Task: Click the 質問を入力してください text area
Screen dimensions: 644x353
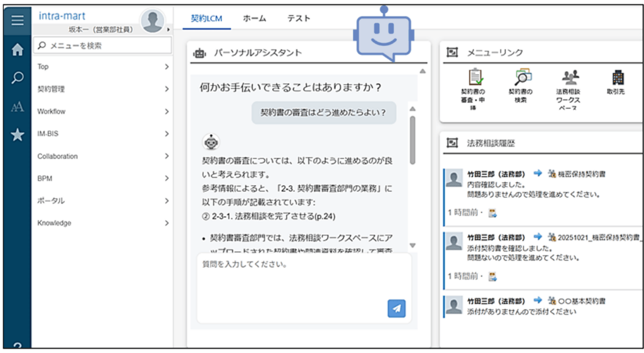Action: (x=304, y=288)
